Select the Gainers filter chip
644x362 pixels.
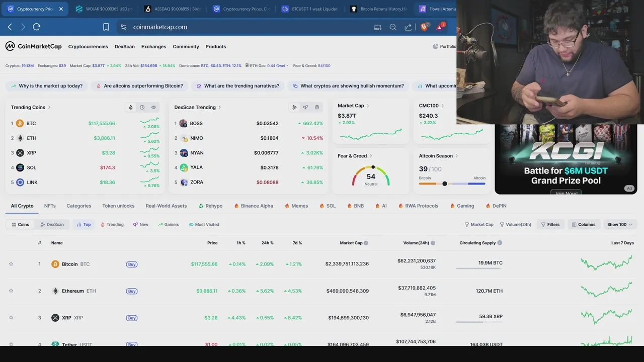tap(169, 225)
